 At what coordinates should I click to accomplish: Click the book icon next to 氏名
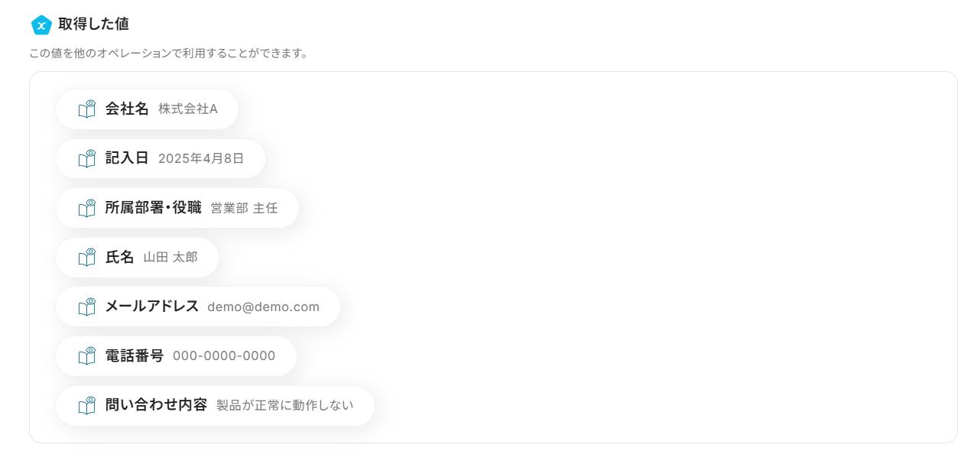coord(87,257)
